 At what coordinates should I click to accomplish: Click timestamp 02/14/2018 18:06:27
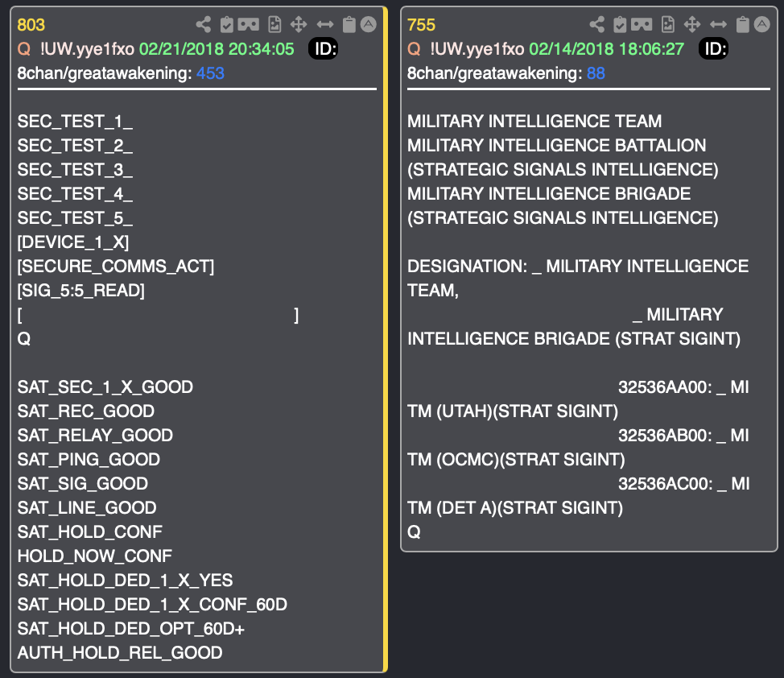pyautogui.click(x=606, y=49)
